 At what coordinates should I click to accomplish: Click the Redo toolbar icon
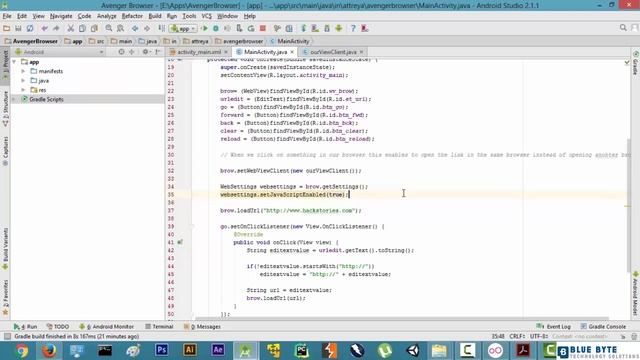click(56, 28)
